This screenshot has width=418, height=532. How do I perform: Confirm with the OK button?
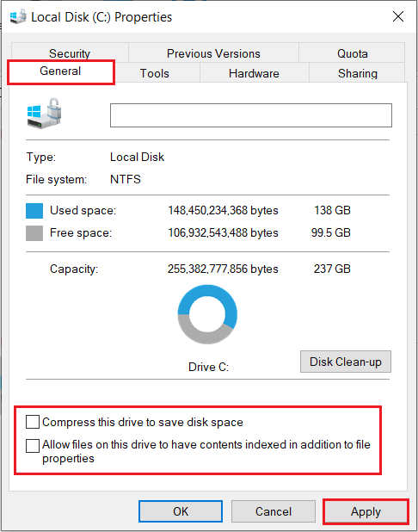pos(181,511)
